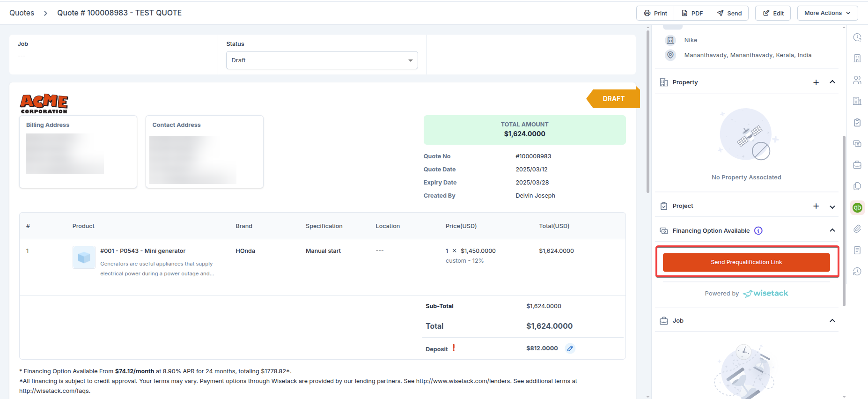Open the copy documents icon in sidebar
868x399 pixels.
pos(857,186)
